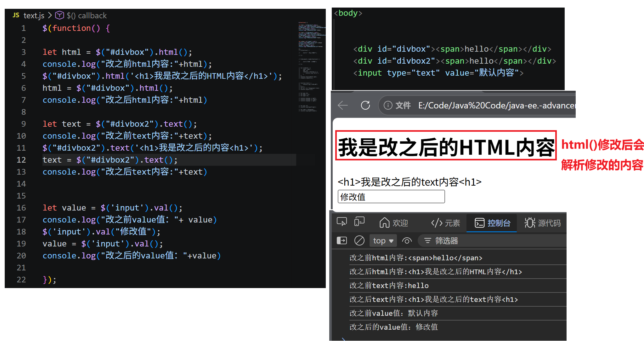The image size is (644, 341).
Task: Click the cube symbol icon in breadcrumb
Action: pyautogui.click(x=59, y=15)
